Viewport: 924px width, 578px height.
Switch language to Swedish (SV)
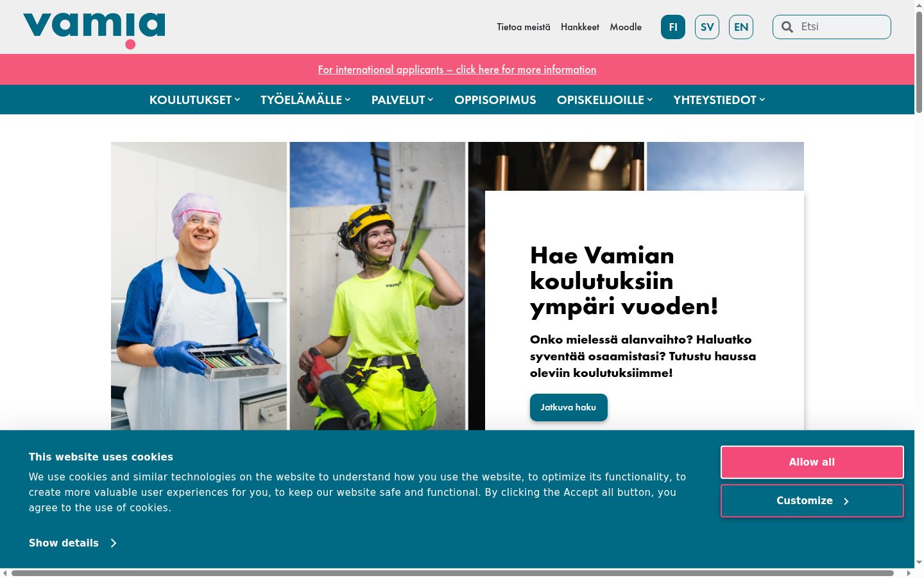point(707,27)
